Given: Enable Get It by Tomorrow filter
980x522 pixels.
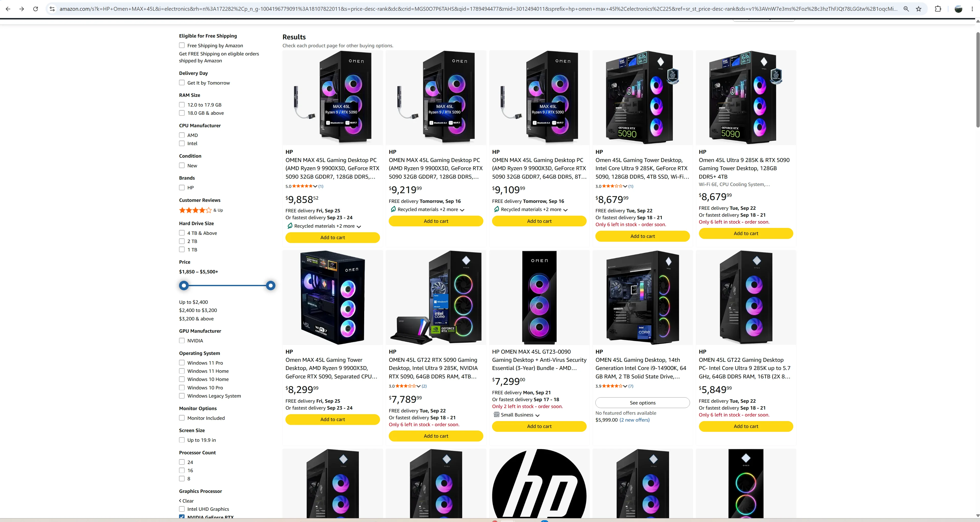Looking at the screenshot, I should [182, 83].
